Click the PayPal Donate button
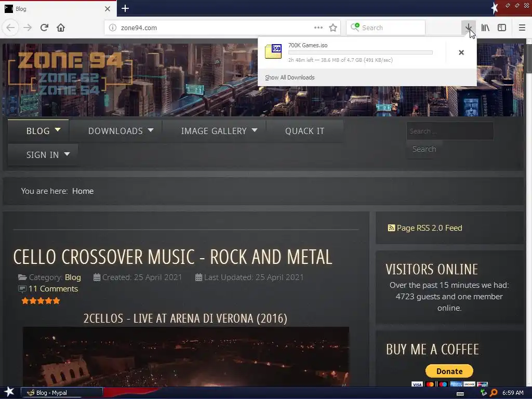The height and width of the screenshot is (399, 532). point(449,371)
